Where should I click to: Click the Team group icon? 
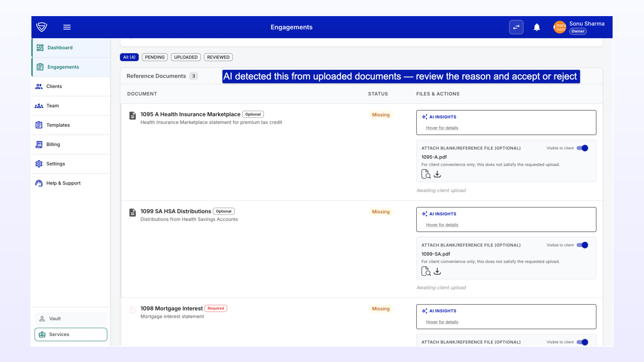(x=39, y=106)
